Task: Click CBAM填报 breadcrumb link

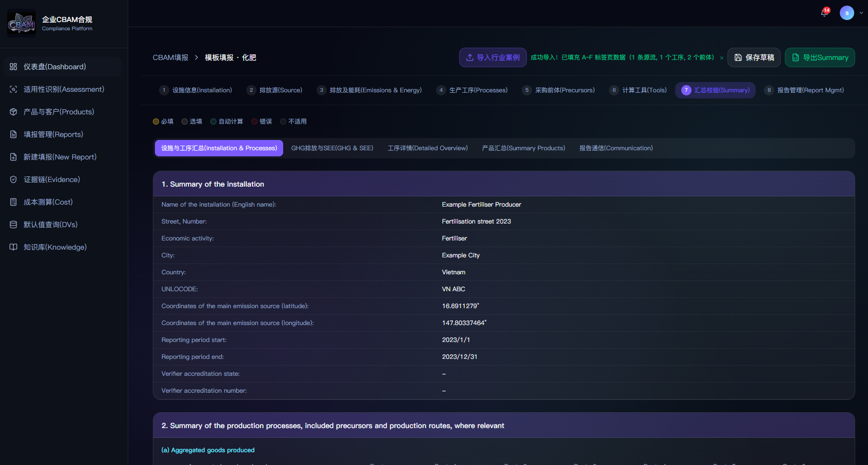Action: pyautogui.click(x=170, y=57)
